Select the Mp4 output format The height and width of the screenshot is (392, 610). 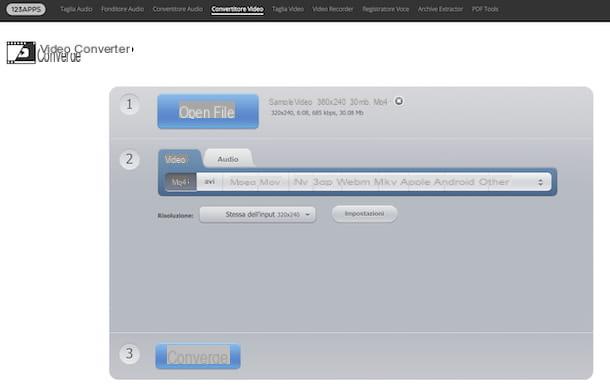(x=181, y=182)
